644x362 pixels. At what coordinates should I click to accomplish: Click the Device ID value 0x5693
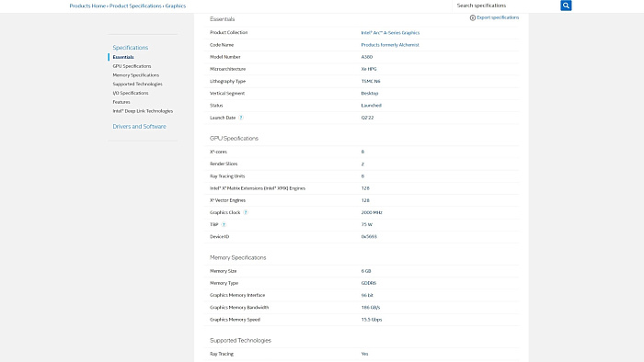pyautogui.click(x=369, y=236)
